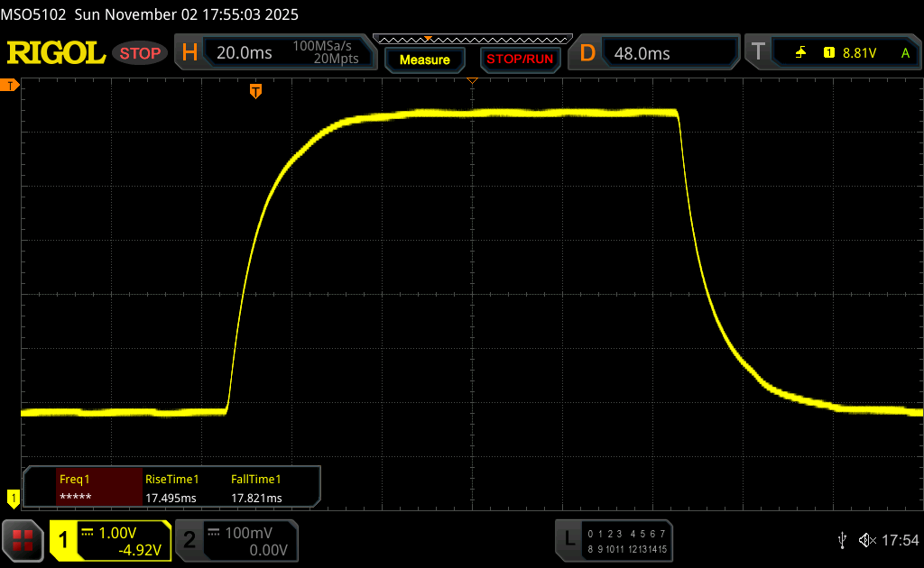Image resolution: width=924 pixels, height=568 pixels.
Task: Click the RiseTime1 measurement result
Action: click(171, 489)
